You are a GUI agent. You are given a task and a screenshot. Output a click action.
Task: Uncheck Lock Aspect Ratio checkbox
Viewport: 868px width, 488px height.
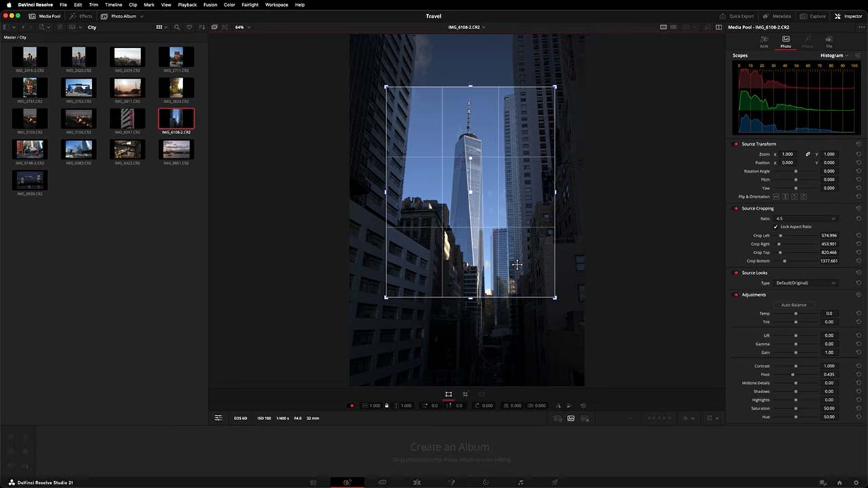pos(776,226)
